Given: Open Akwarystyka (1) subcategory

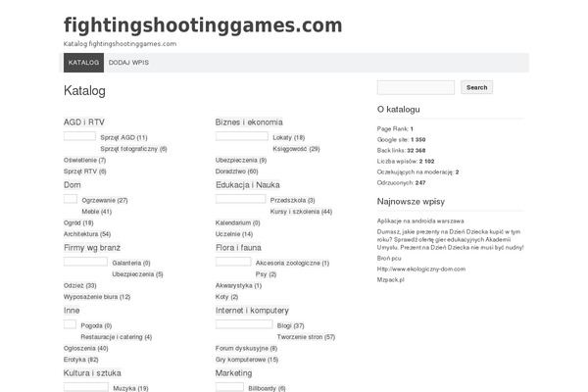Looking at the screenshot, I should coord(238,285).
